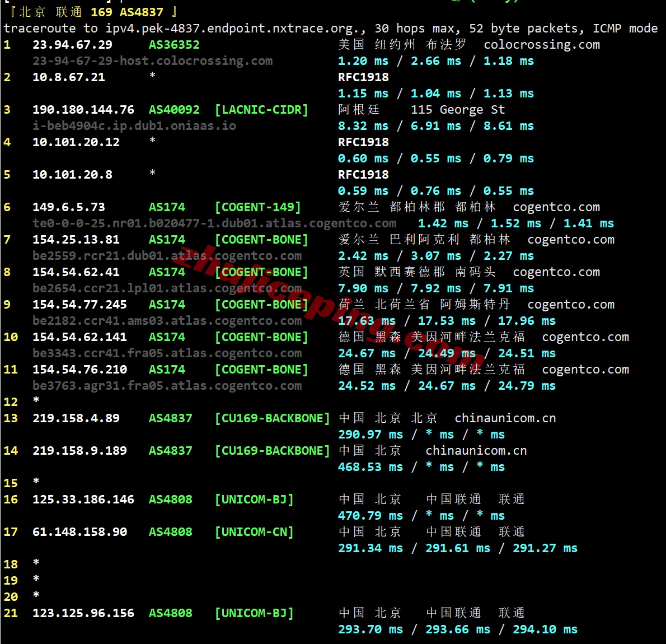Click hostname i-beb4904c.ip.dub1.oniaas.io

pos(134,126)
